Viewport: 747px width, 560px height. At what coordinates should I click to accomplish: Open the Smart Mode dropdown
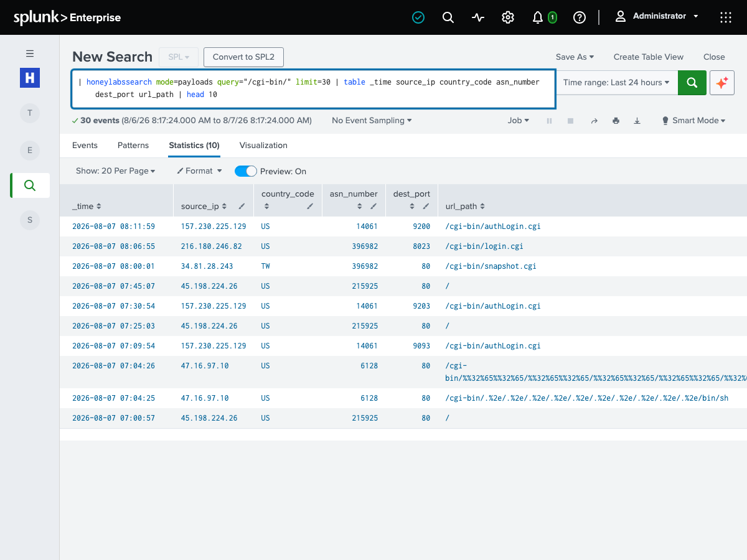pyautogui.click(x=693, y=121)
